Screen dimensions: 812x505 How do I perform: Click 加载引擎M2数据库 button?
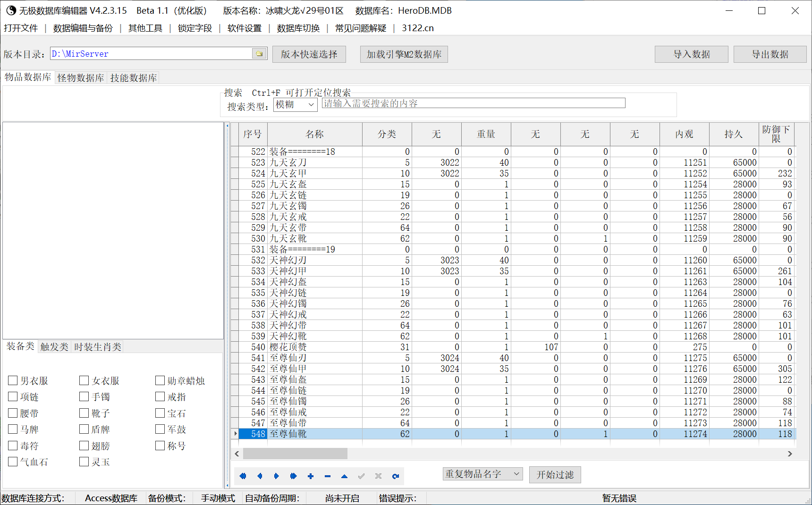(x=404, y=54)
